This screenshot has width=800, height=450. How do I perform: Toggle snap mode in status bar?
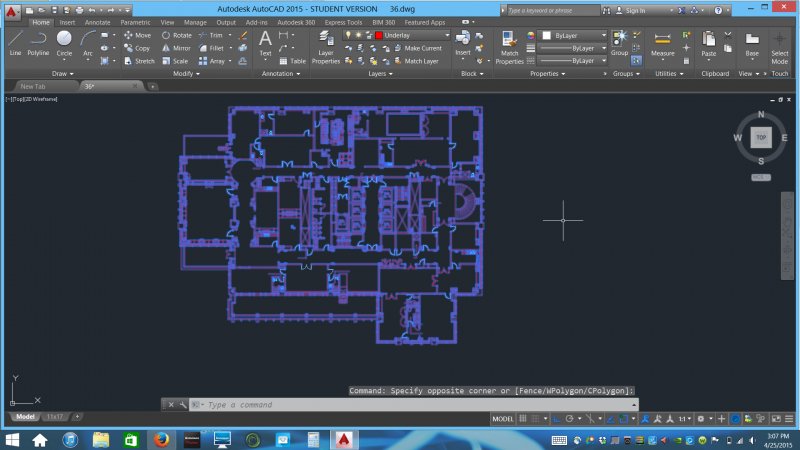535,418
